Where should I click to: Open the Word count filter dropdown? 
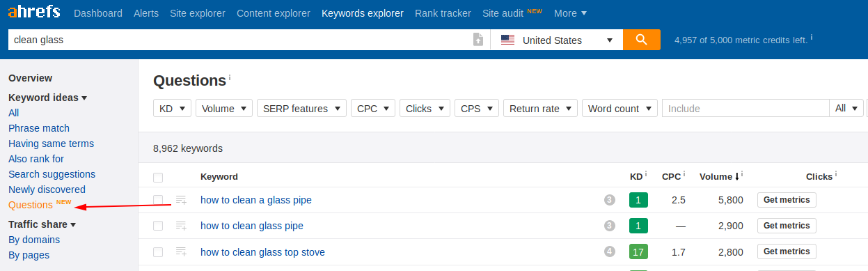tap(620, 109)
